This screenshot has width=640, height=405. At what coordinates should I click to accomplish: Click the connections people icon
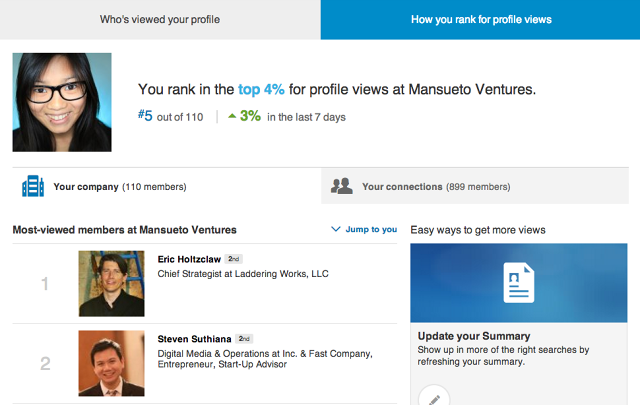342,186
